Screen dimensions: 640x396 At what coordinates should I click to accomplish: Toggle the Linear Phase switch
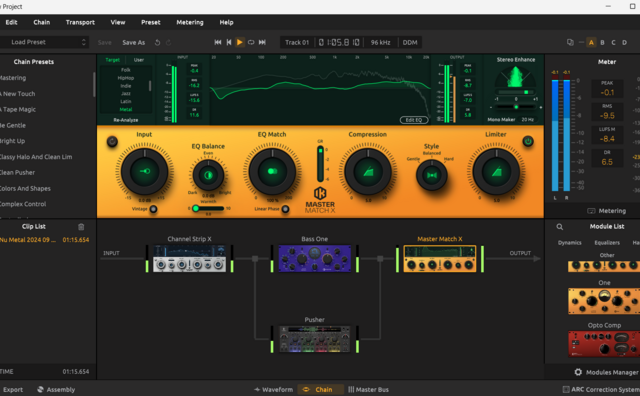285,209
